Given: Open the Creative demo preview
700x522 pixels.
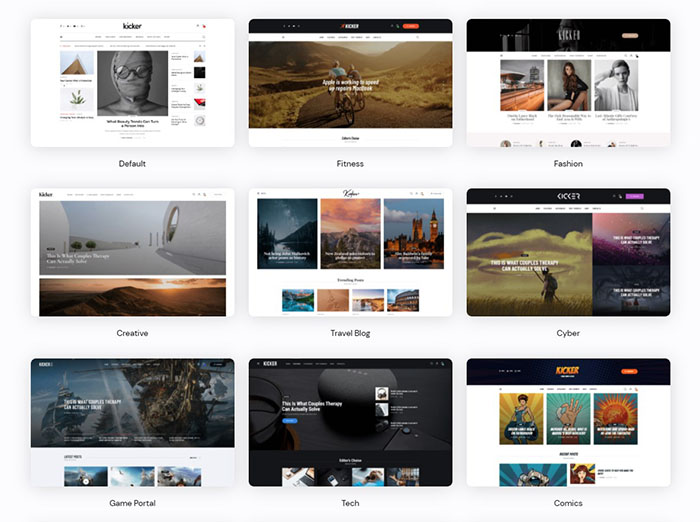Looking at the screenshot, I should click(132, 252).
